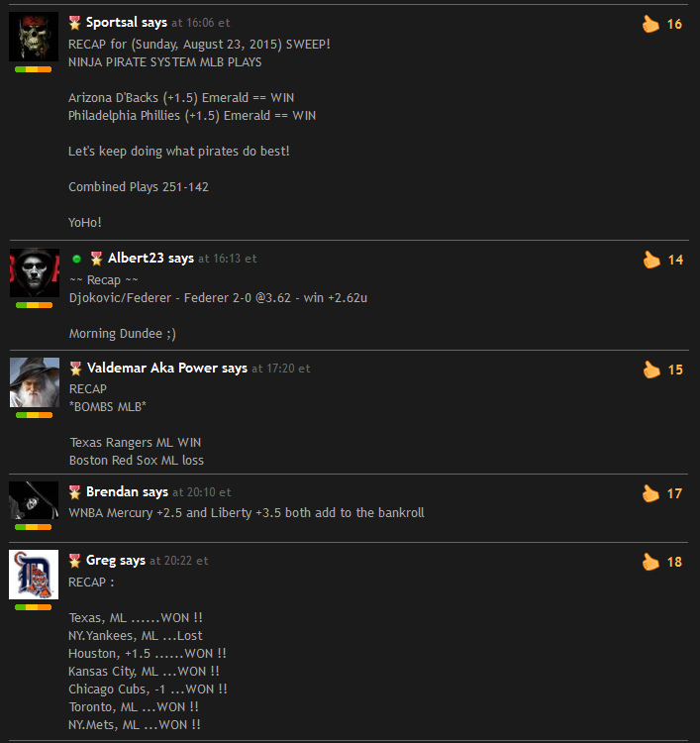Open Albert23's profile from the name
Viewport: 700px width, 743px height.
tap(136, 258)
